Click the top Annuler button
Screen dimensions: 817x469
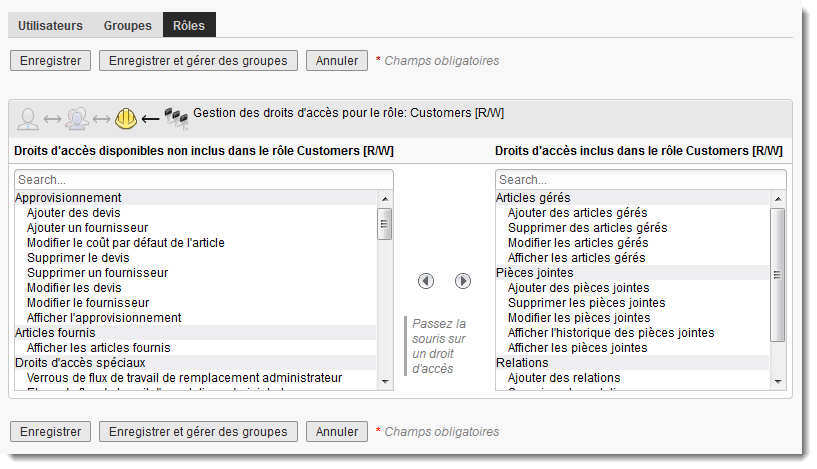(x=337, y=60)
